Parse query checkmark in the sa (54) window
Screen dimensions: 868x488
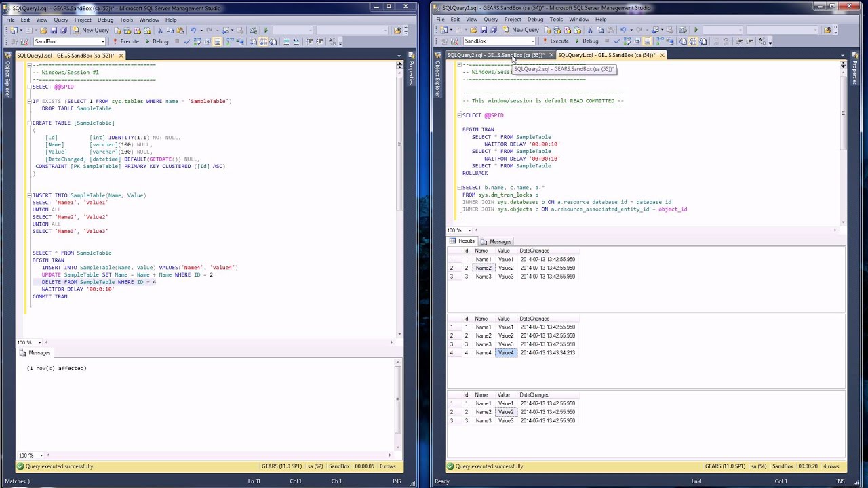click(x=616, y=41)
